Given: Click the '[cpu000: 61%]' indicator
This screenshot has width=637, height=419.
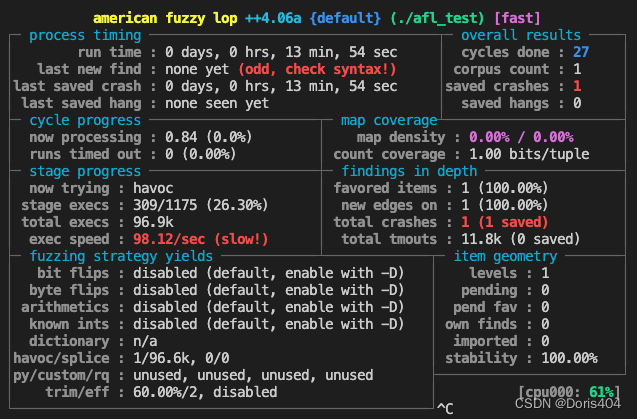Looking at the screenshot, I should 569,392.
